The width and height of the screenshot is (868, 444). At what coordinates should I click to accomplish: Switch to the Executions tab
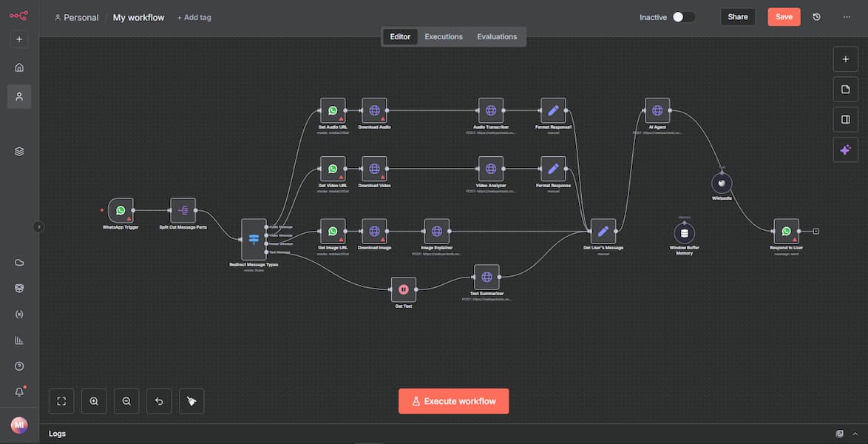point(444,37)
